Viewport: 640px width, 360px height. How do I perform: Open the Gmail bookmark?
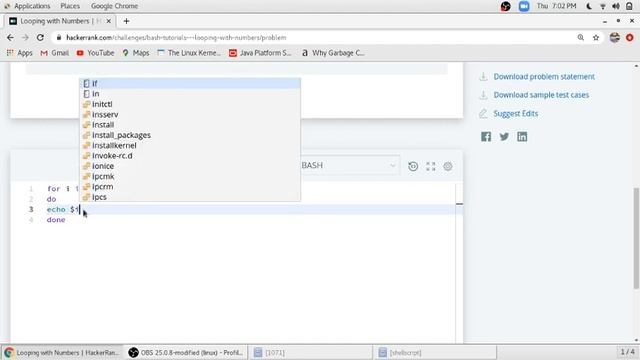click(x=55, y=53)
